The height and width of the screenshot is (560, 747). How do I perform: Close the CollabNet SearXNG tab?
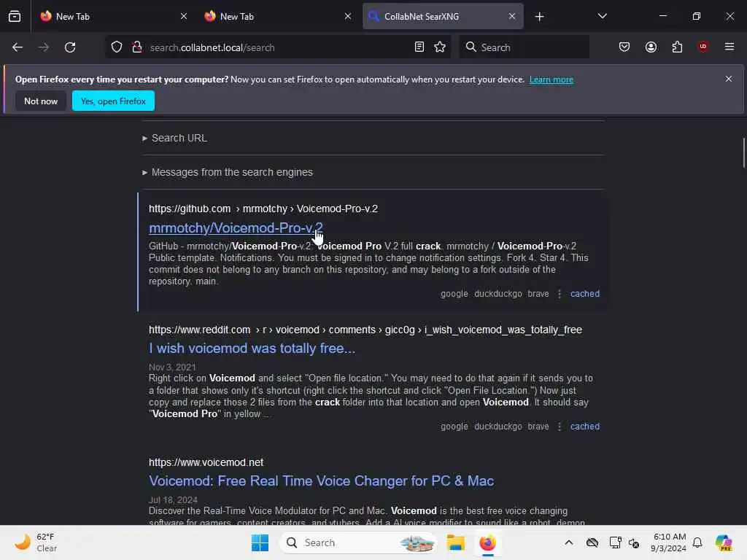coord(511,16)
